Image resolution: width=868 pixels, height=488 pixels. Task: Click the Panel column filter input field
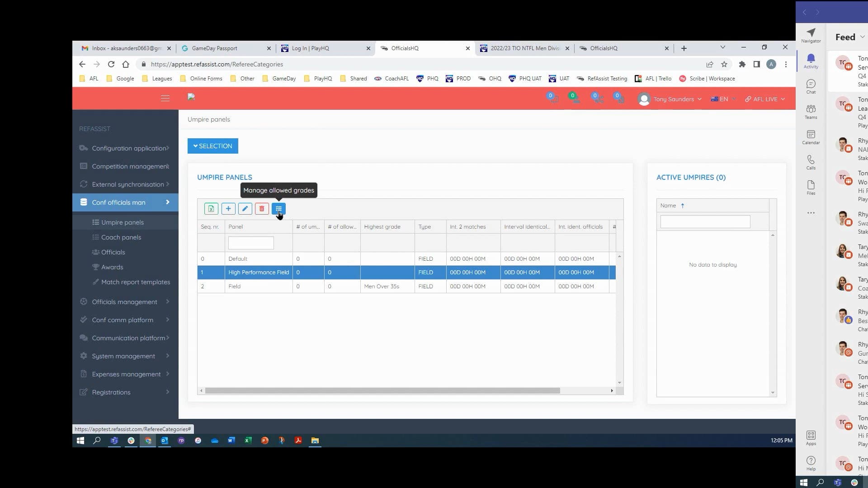(251, 243)
